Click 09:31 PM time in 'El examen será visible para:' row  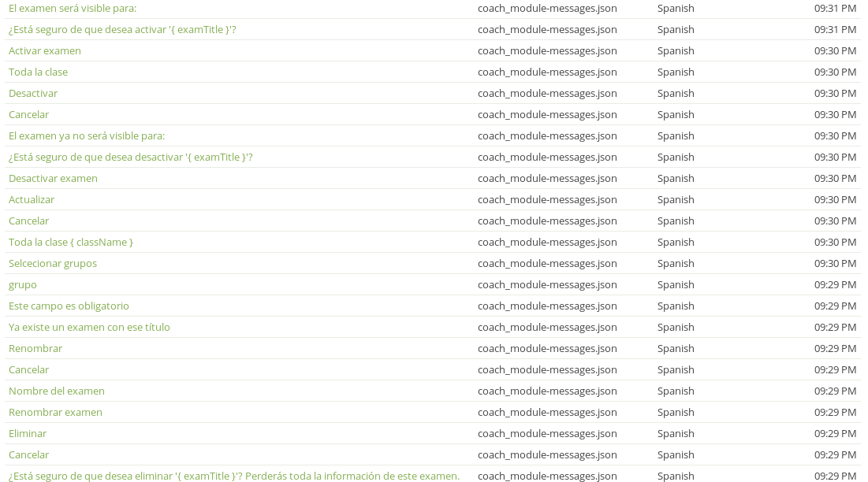(x=836, y=9)
